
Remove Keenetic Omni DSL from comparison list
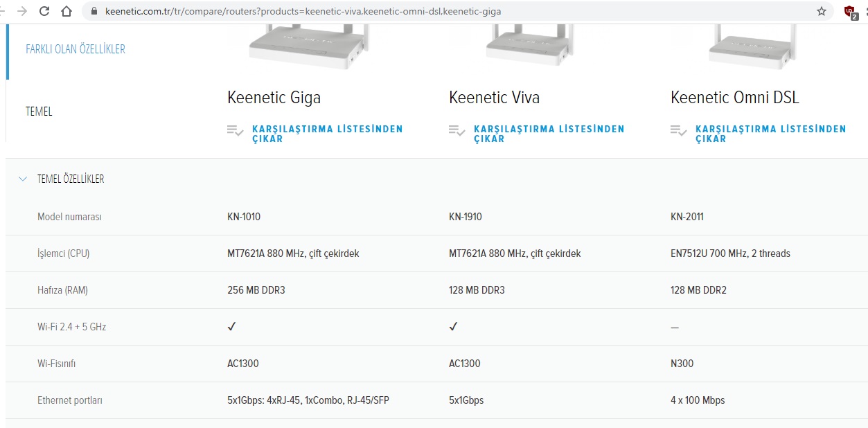771,134
